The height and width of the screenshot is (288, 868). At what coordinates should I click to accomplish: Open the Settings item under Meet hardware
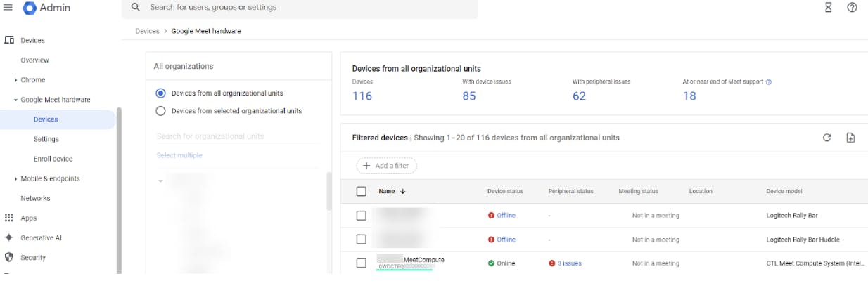(x=46, y=139)
